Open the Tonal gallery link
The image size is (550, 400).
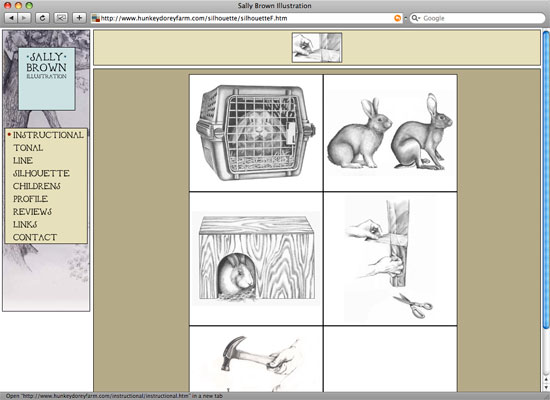click(x=28, y=148)
